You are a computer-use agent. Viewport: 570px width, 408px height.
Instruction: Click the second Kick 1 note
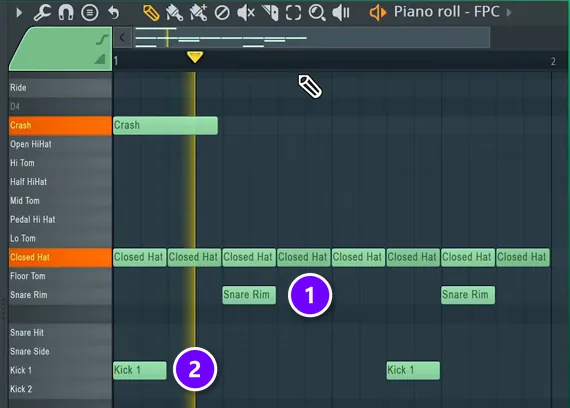(413, 371)
